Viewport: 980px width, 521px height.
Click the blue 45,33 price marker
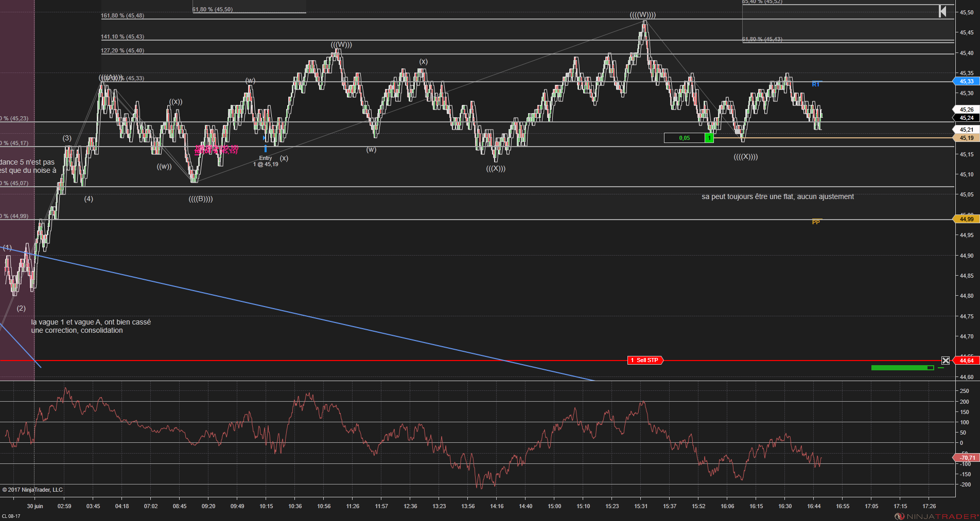[966, 81]
